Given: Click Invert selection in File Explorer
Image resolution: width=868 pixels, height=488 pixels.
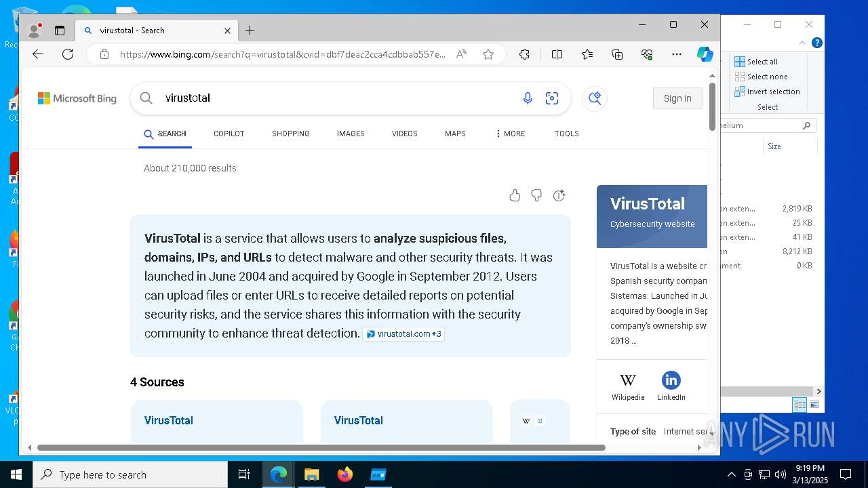Looking at the screenshot, I should 767,91.
